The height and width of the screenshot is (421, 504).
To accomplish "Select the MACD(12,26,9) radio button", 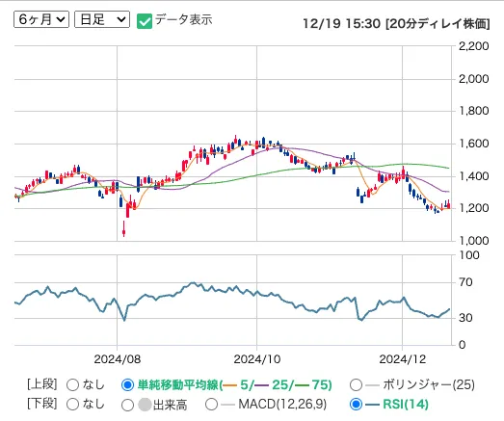I will pyautogui.click(x=211, y=405).
